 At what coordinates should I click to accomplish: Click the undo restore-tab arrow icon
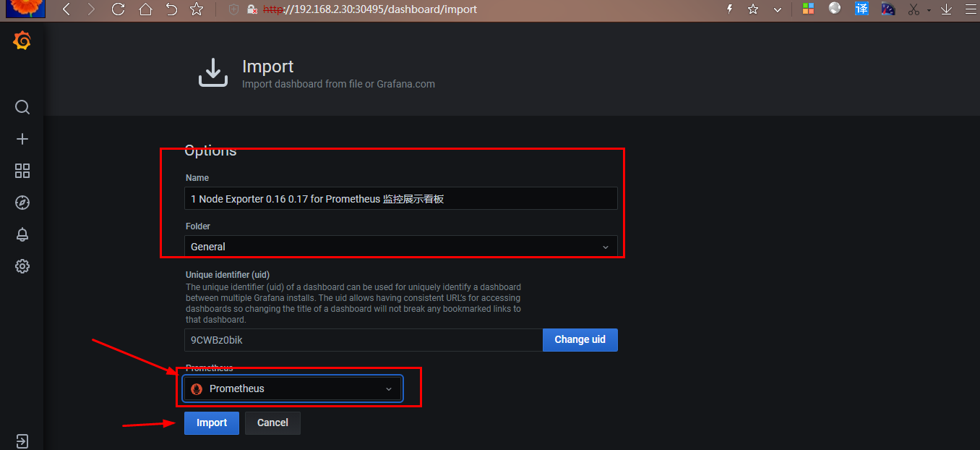click(x=171, y=9)
